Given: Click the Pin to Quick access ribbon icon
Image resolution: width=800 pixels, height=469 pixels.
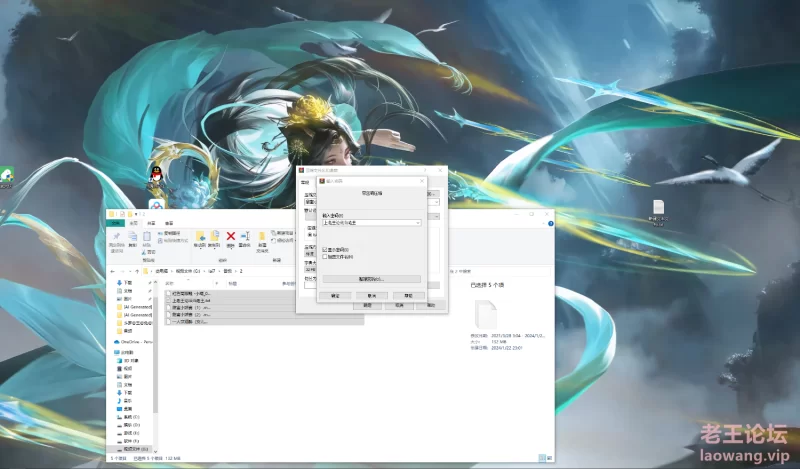Looking at the screenshot, I should (x=117, y=236).
